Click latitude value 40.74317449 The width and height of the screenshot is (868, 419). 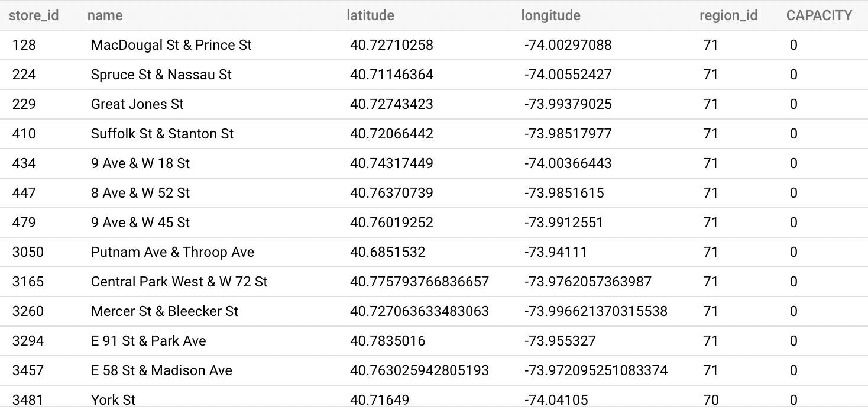(391, 163)
